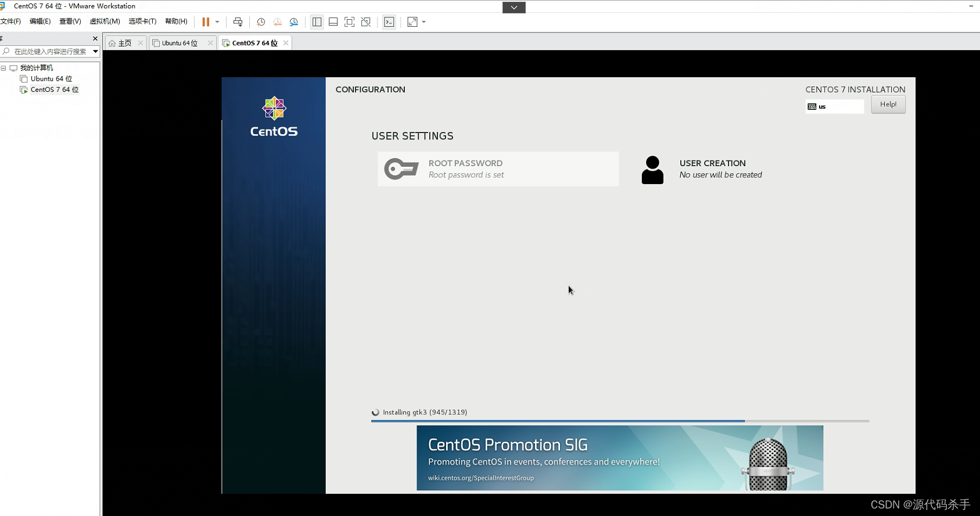Revert to snapshot using the orange clock icon
Viewport: 980px width, 516px height.
[278, 22]
